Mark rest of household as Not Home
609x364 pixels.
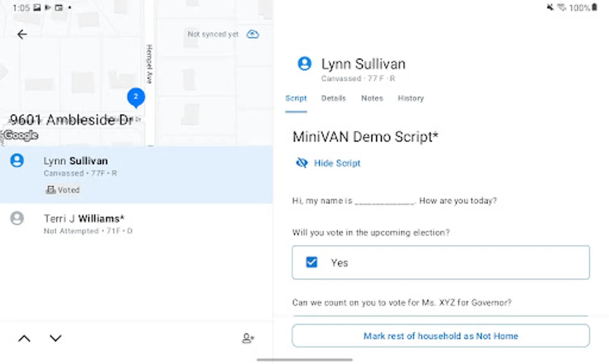(x=441, y=336)
